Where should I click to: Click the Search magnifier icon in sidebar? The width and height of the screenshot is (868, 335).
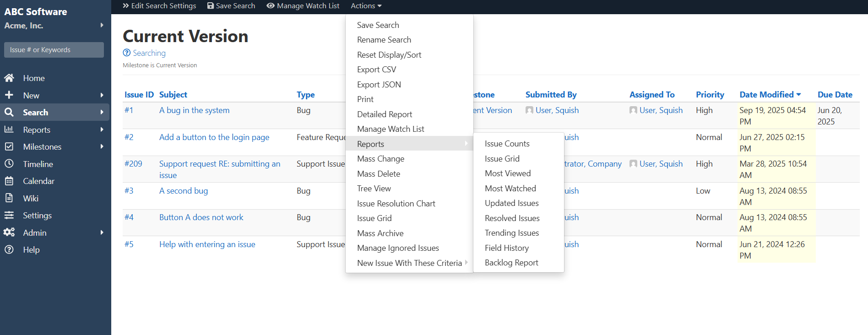pos(9,112)
